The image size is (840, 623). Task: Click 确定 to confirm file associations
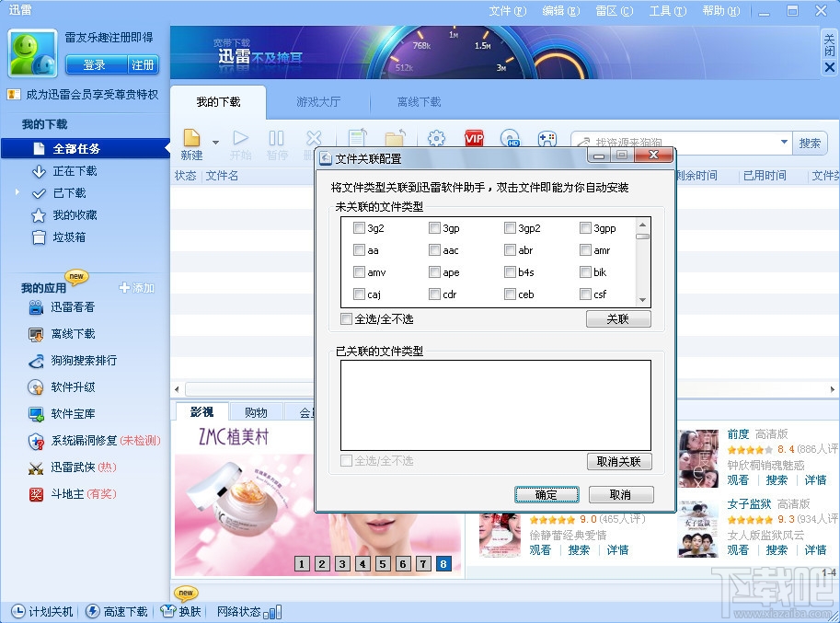547,494
